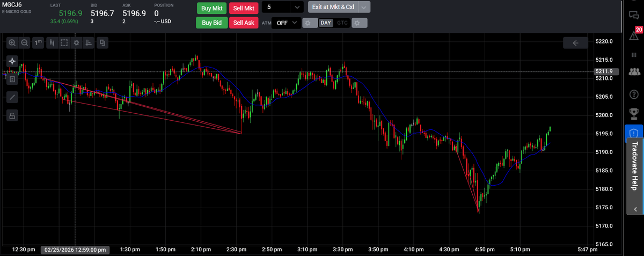
Task: Open the ATM OFF dropdown
Action: coord(287,23)
